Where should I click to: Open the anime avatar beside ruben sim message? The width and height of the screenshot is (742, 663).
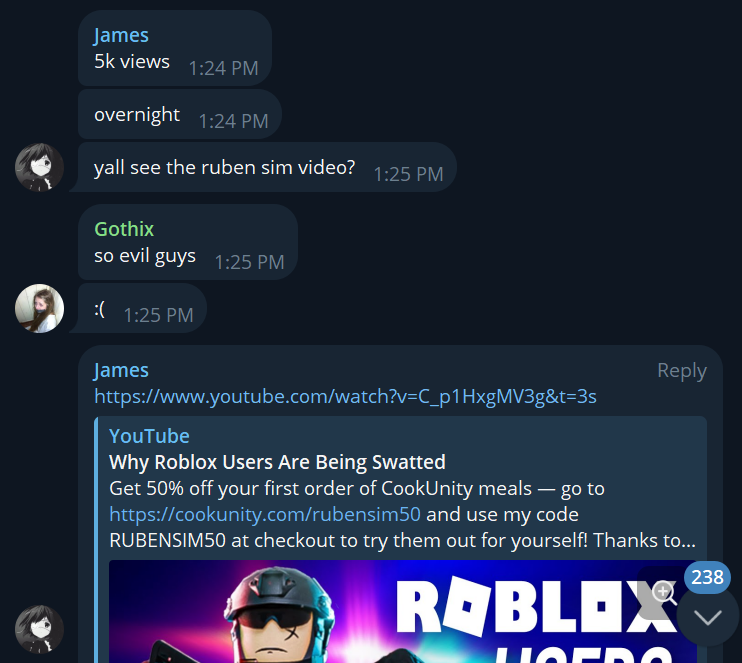[39, 167]
